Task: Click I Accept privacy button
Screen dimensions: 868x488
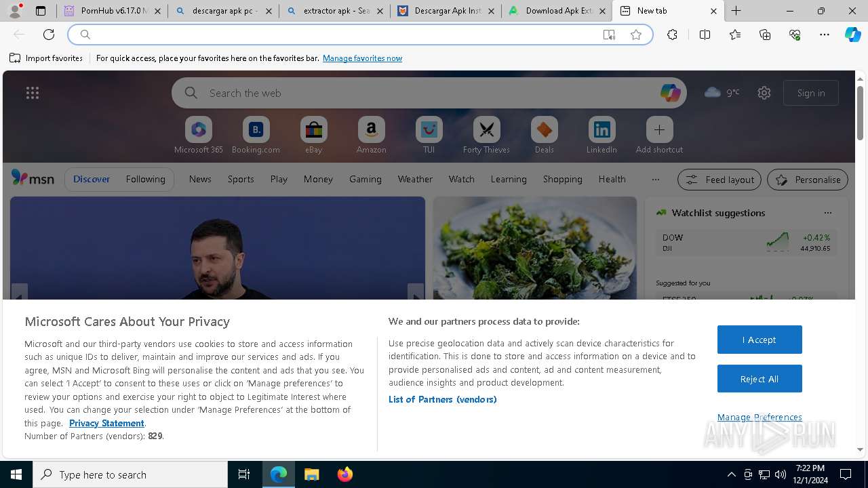Action: [759, 340]
